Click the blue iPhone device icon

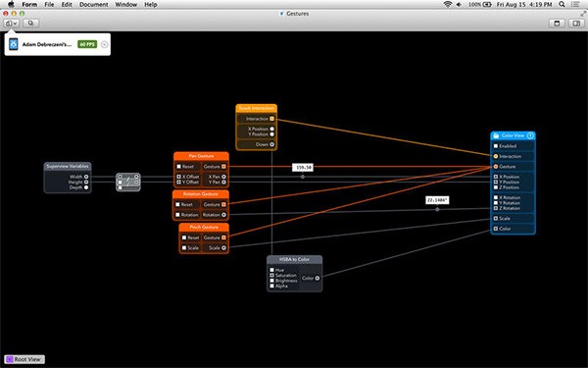(14, 44)
